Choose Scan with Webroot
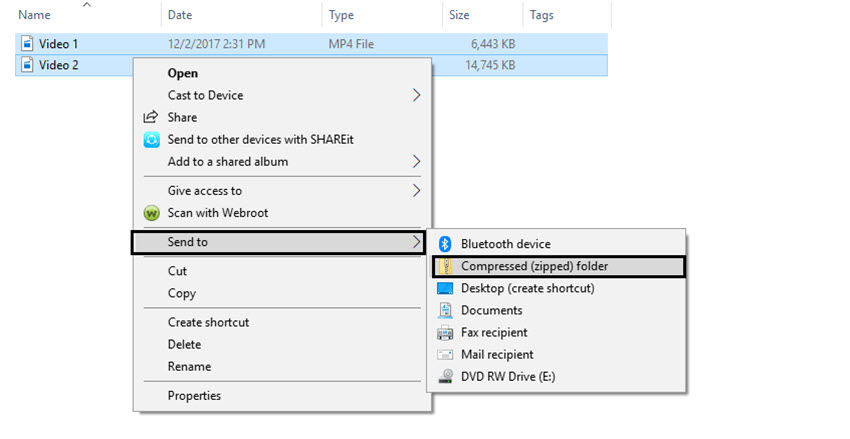850x439 pixels. [x=282, y=213]
